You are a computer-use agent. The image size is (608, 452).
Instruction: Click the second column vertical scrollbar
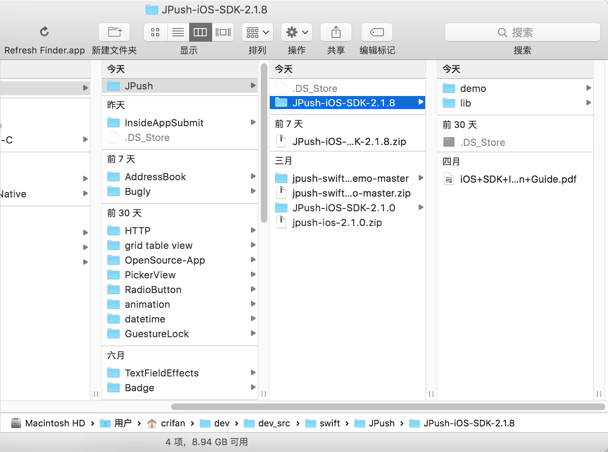click(x=264, y=143)
